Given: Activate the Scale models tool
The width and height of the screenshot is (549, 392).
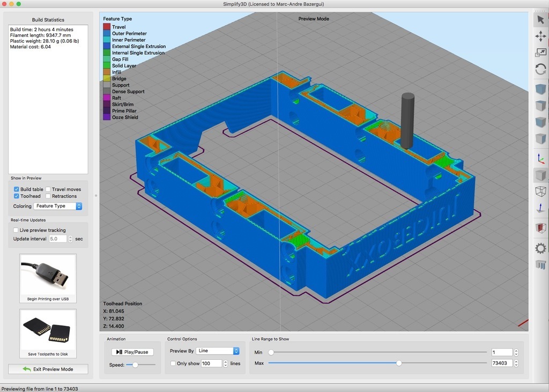Looking at the screenshot, I should click(541, 51).
